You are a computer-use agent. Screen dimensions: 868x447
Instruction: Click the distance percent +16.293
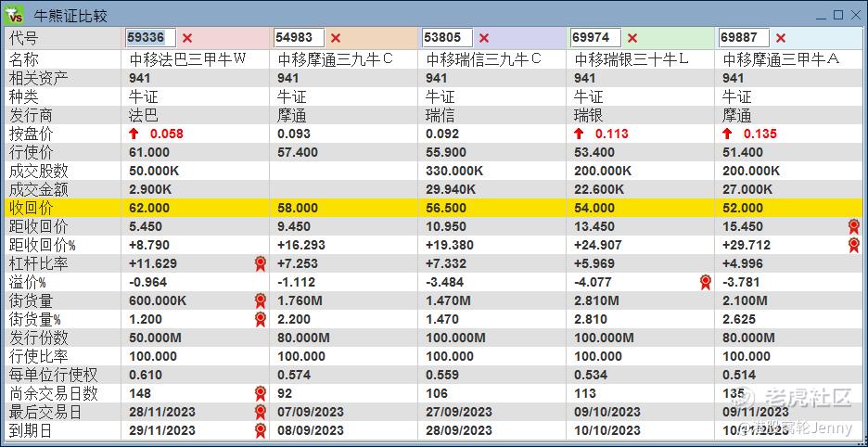(301, 246)
